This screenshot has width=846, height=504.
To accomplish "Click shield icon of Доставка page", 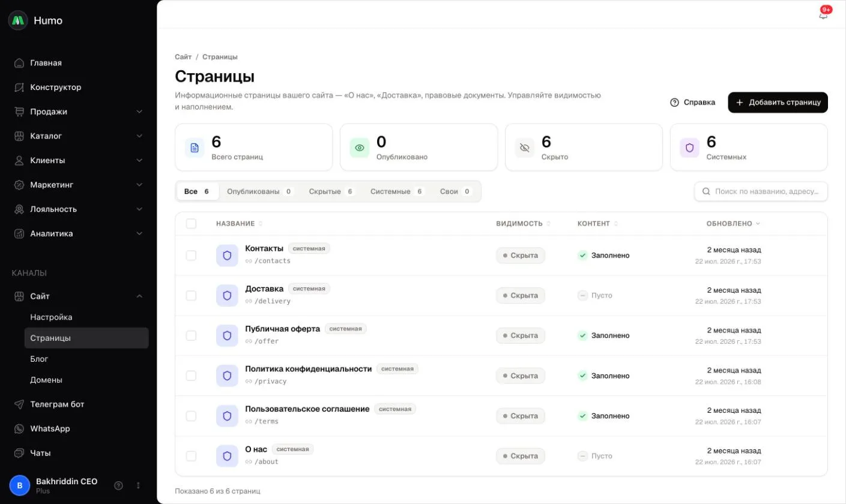I will pyautogui.click(x=227, y=296).
